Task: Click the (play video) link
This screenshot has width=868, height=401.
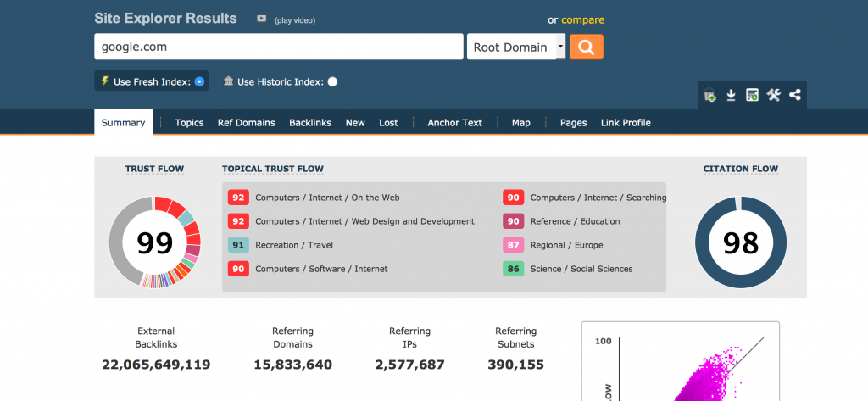Action: pyautogui.click(x=295, y=20)
